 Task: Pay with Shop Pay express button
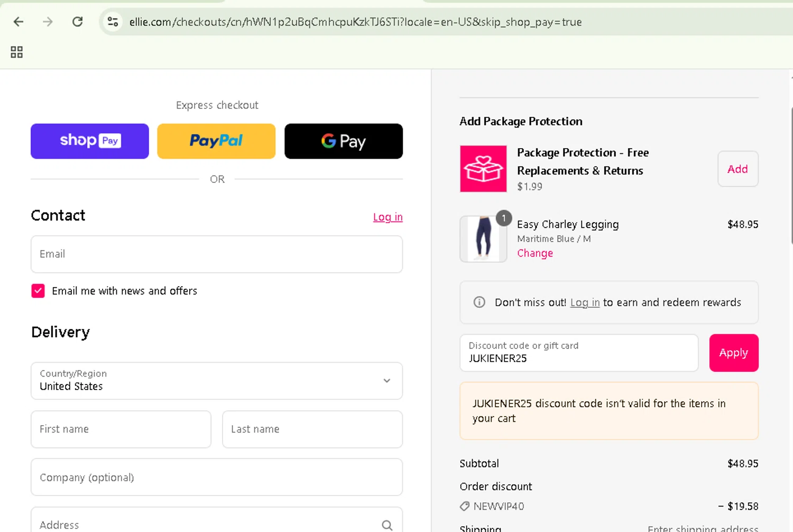(90, 141)
